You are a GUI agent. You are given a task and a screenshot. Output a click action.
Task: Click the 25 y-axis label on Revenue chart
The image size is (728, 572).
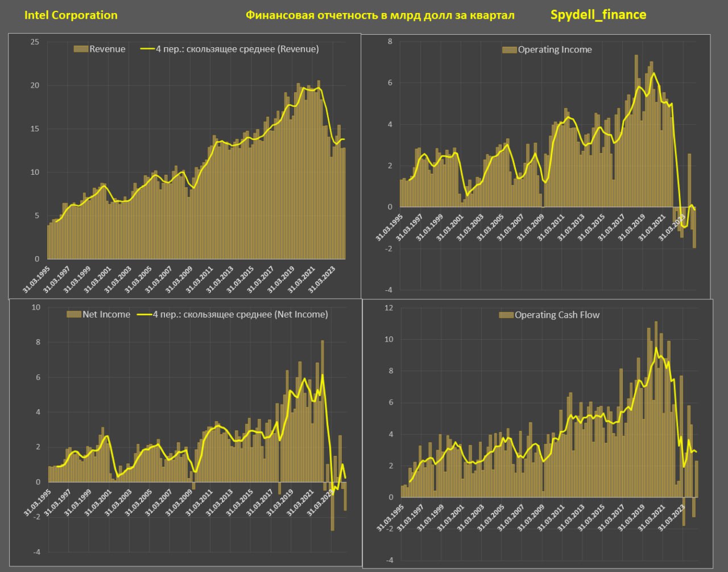[35, 42]
